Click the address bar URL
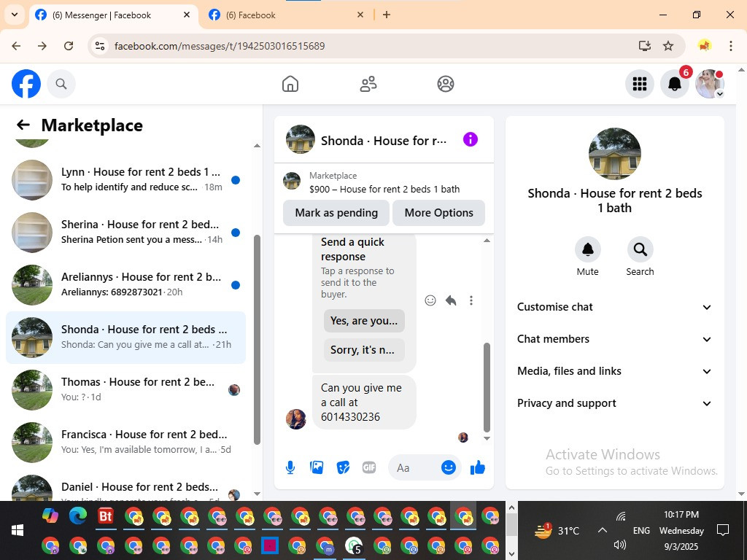Image resolution: width=747 pixels, height=560 pixels. click(x=220, y=46)
